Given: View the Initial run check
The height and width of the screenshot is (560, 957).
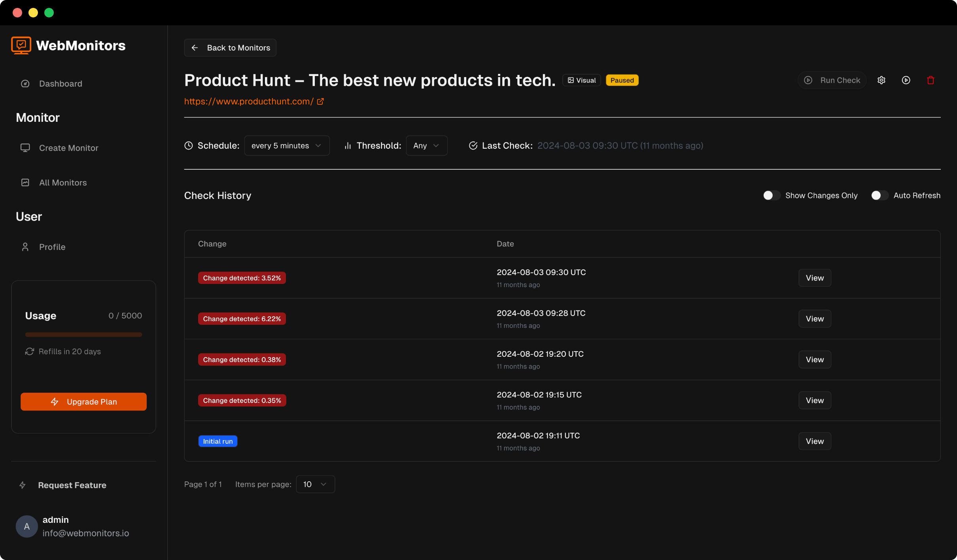Looking at the screenshot, I should pyautogui.click(x=815, y=441).
